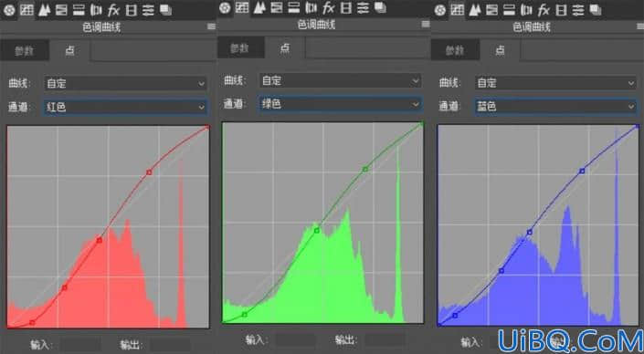This screenshot has width=644, height=354.
Task: Open Lens Corrections icon in blue channel panel
Action: tap(526, 10)
